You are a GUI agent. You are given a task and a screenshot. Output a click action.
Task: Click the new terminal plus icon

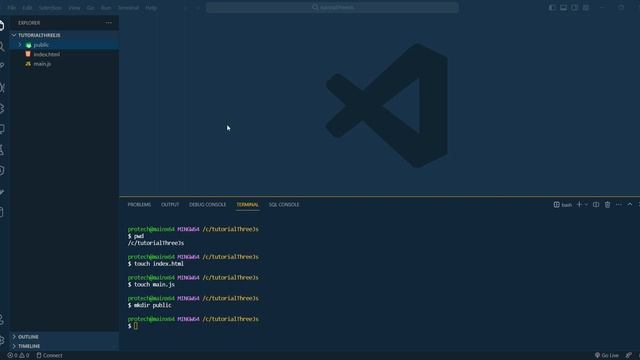pyautogui.click(x=579, y=204)
